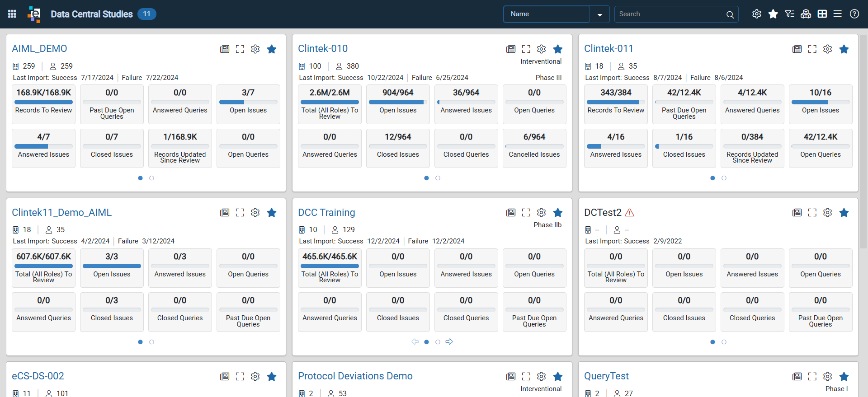
Task: Click next arrow on DCC Training pager
Action: 449,342
